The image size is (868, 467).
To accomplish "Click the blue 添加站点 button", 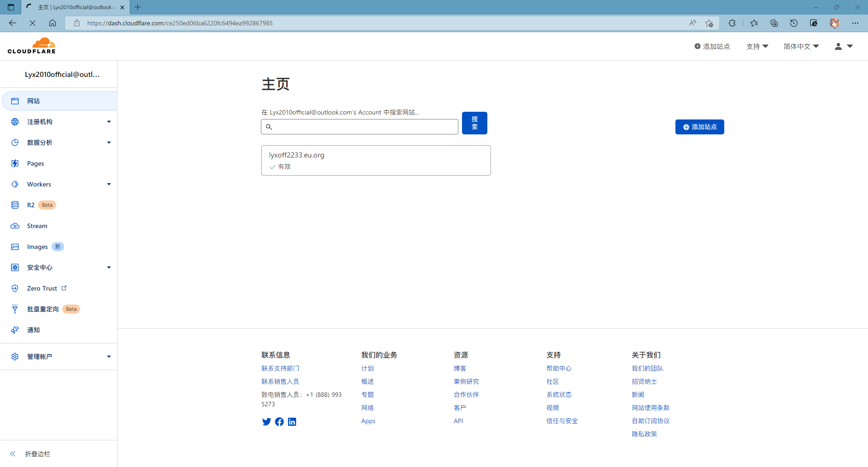I will point(699,127).
